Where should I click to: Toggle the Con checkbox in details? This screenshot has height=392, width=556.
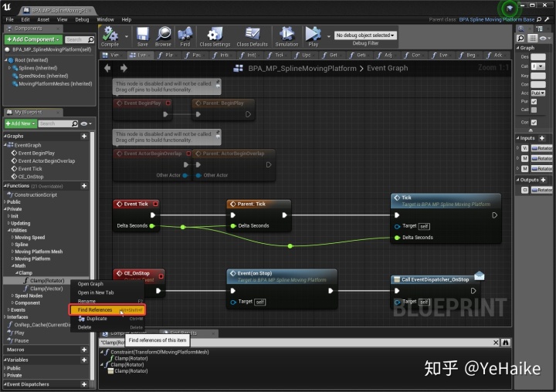pos(534,122)
